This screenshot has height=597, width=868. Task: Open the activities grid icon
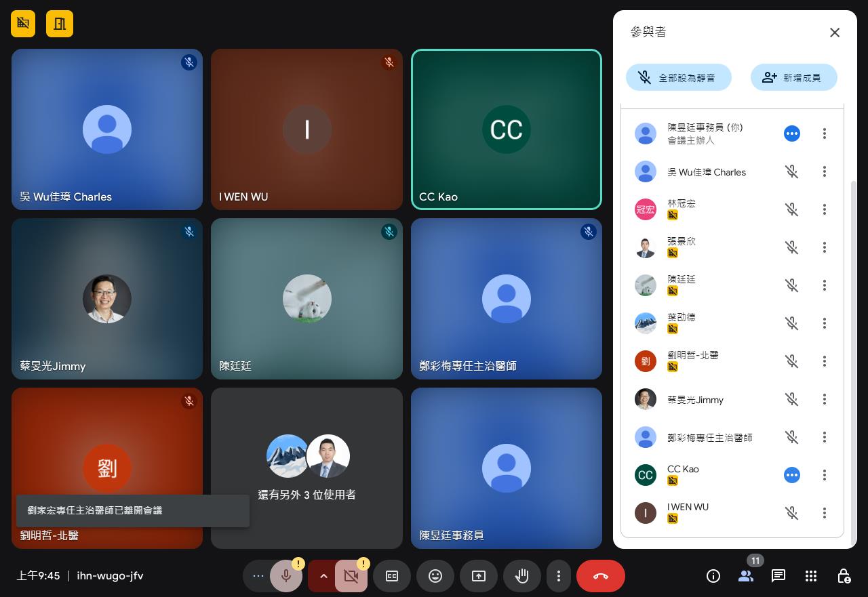(x=810, y=576)
